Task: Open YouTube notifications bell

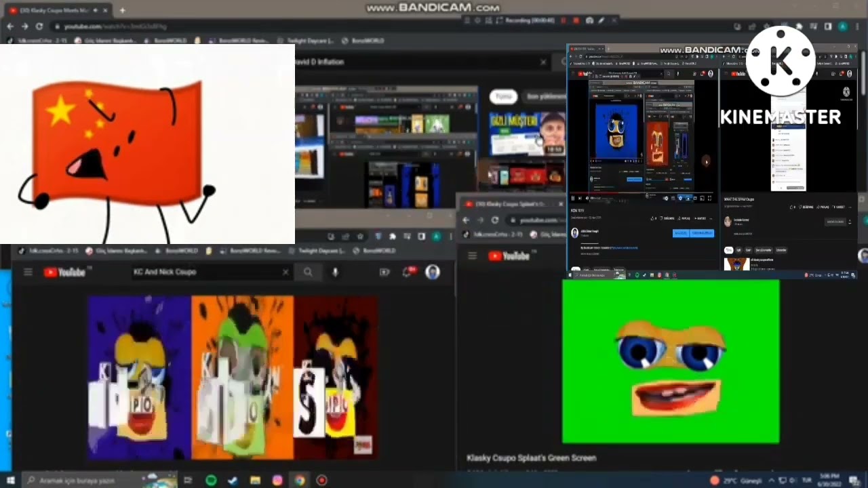Action: (408, 272)
